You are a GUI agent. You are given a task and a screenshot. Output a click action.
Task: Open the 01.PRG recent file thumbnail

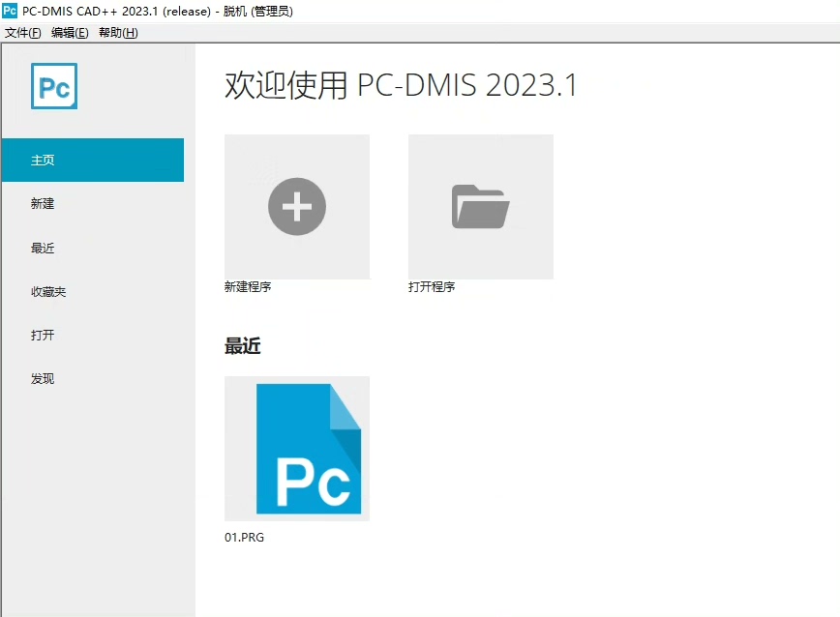tap(297, 449)
